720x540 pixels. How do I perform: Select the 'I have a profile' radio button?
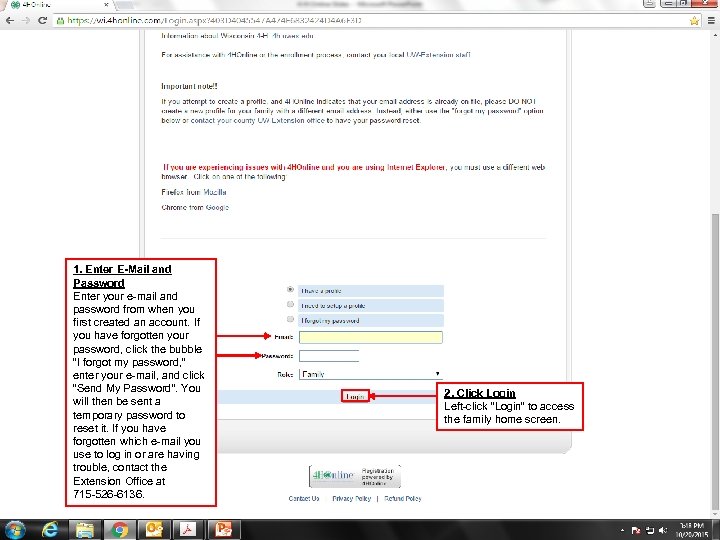290,290
